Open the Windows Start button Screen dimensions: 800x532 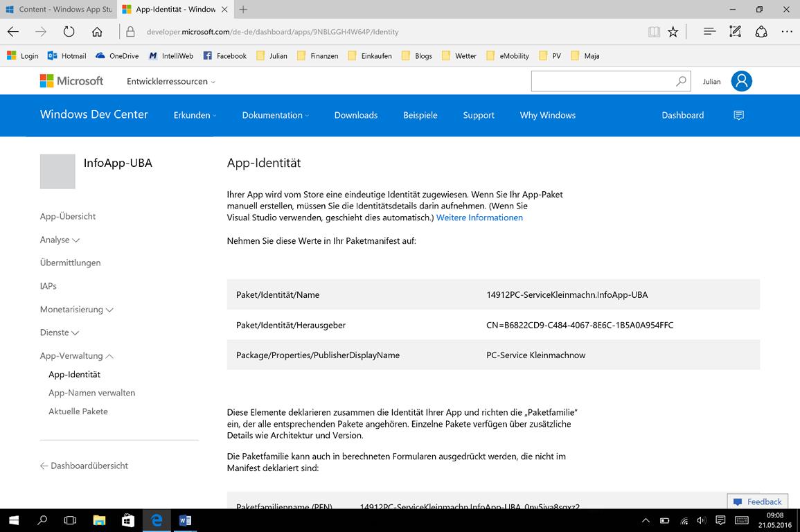click(x=14, y=520)
